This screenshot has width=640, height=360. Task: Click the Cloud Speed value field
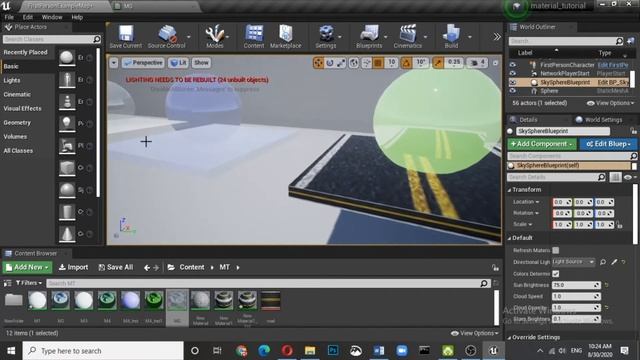(x=576, y=296)
